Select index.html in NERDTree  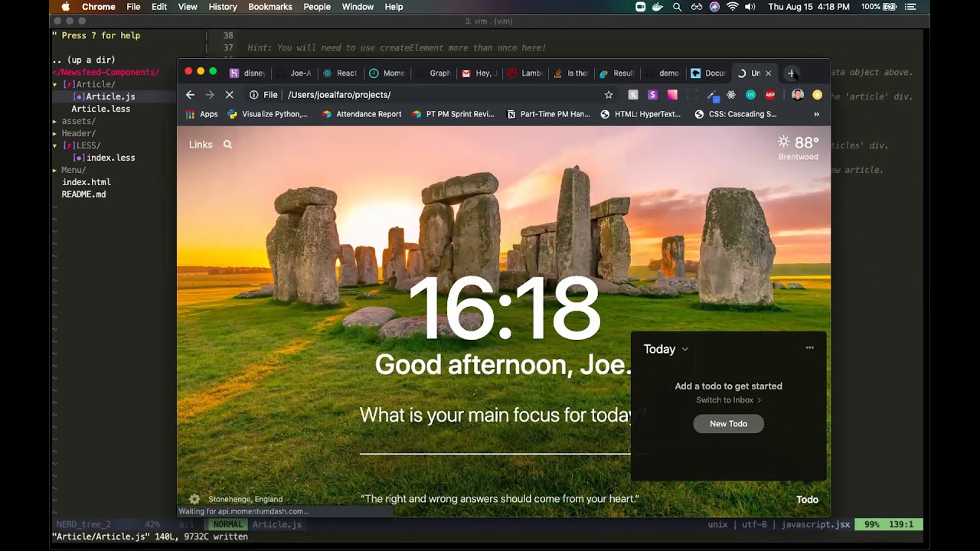(x=87, y=182)
